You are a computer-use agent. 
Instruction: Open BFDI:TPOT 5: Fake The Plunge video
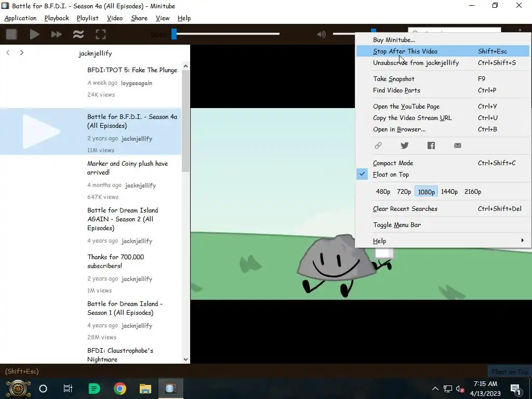pos(90,85)
